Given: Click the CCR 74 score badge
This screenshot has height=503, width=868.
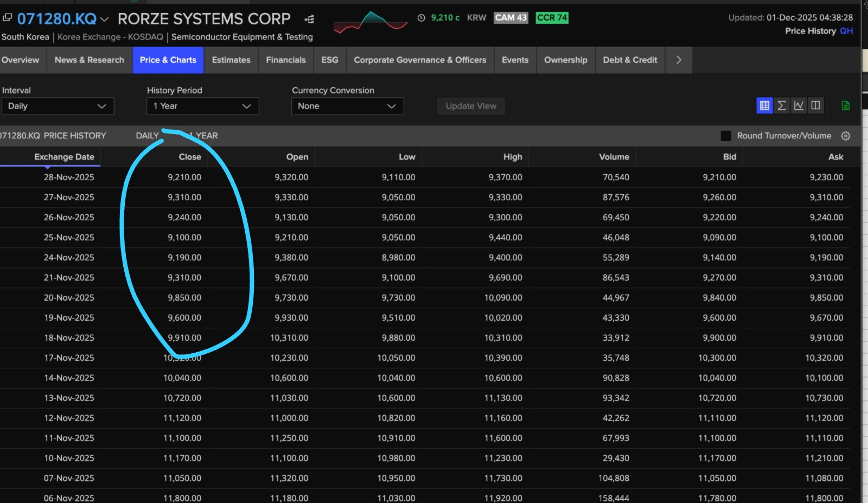Looking at the screenshot, I should (x=552, y=18).
